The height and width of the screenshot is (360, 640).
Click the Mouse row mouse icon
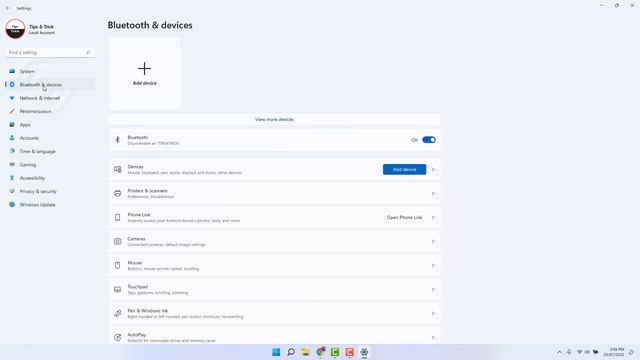click(118, 265)
